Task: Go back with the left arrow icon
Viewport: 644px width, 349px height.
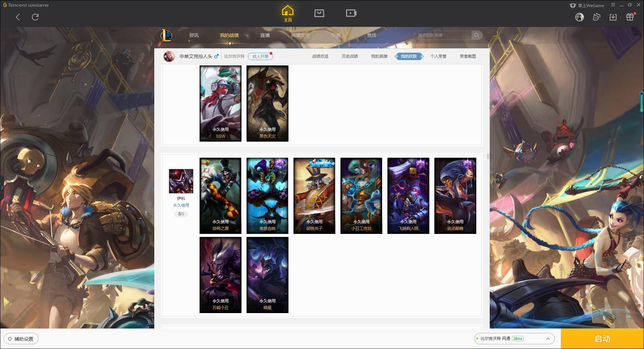Action: pos(18,17)
